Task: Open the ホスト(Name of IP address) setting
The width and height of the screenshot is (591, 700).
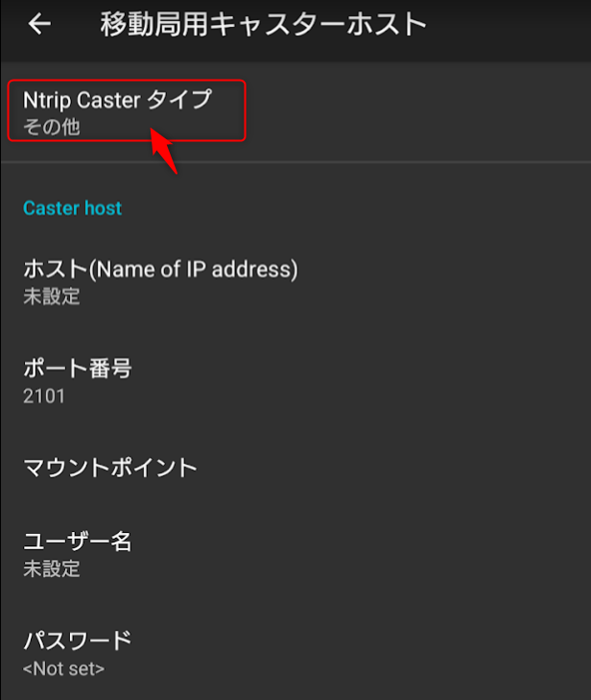Action: [160, 270]
